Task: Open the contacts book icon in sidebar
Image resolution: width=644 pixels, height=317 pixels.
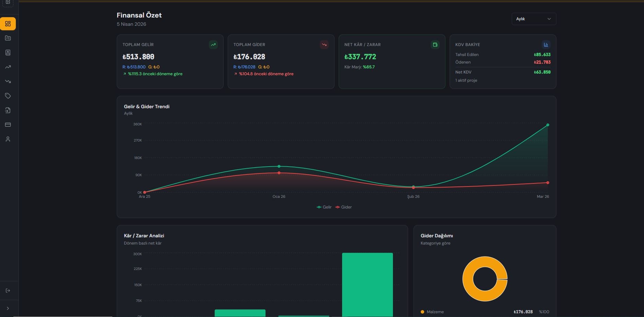Action: click(8, 53)
